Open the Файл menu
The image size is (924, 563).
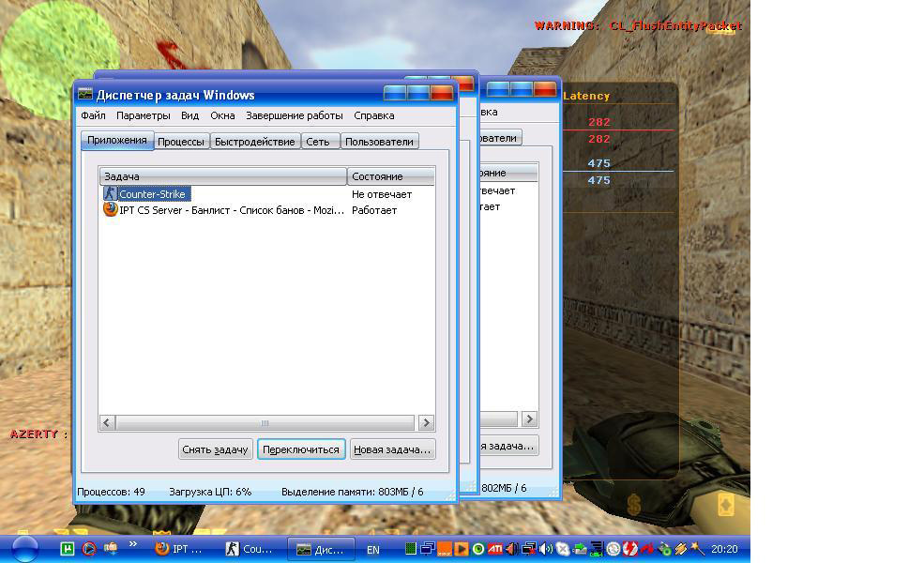(93, 115)
